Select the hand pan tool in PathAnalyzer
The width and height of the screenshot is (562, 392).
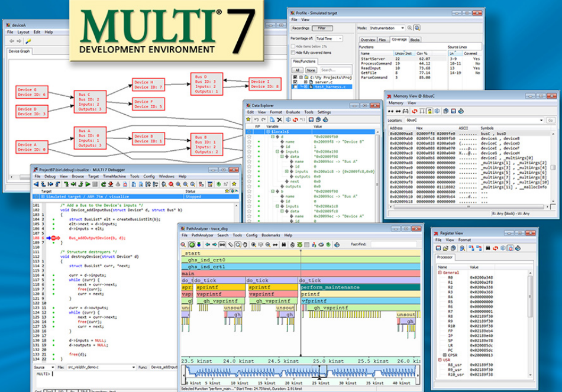coord(245,245)
